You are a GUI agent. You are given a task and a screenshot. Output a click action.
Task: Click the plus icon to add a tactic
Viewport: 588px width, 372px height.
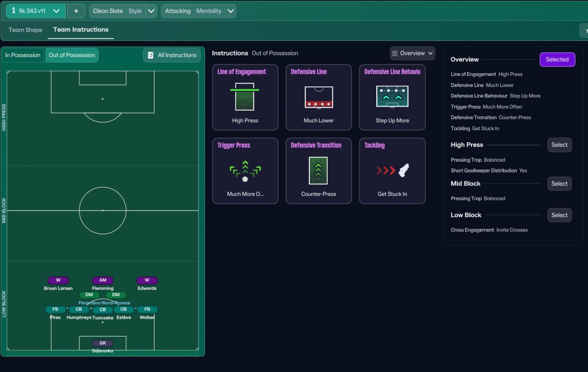pos(76,11)
